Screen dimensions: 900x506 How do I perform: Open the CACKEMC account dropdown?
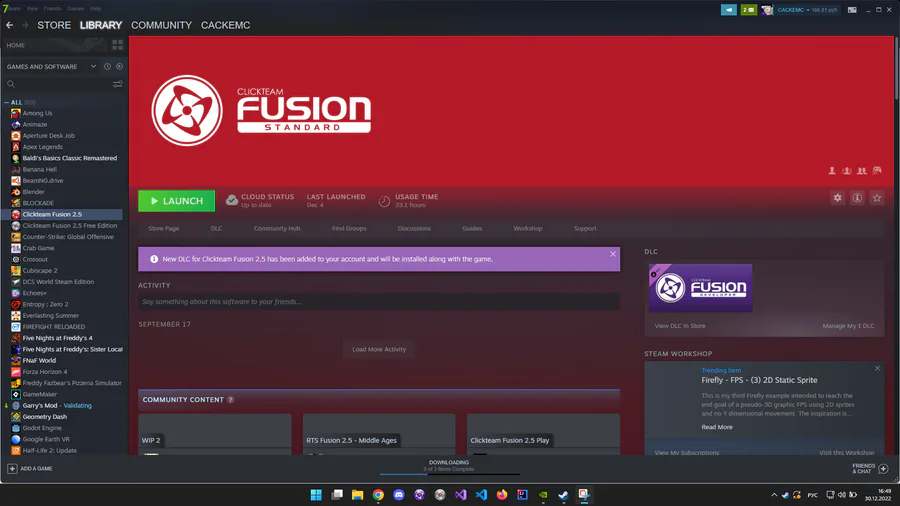[807, 10]
